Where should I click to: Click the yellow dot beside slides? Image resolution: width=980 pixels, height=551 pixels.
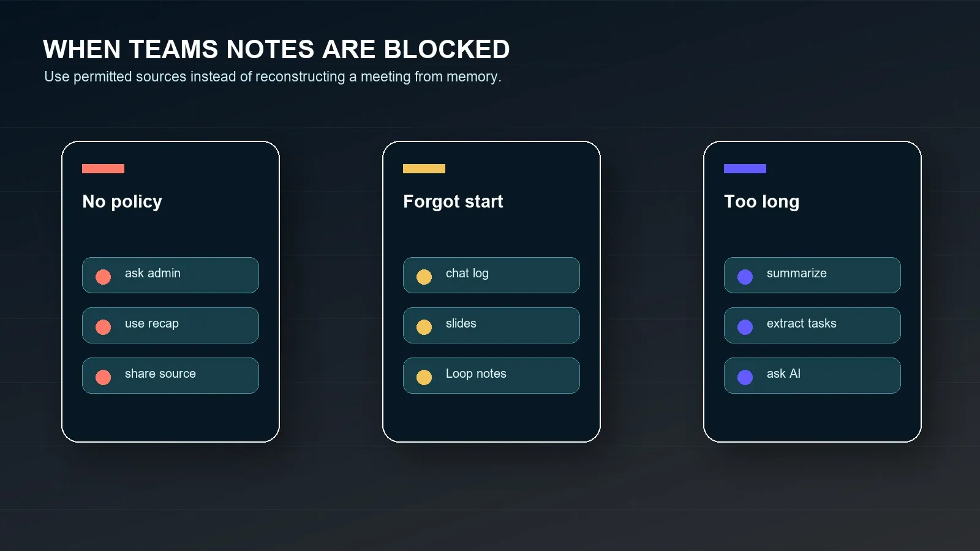coord(424,327)
